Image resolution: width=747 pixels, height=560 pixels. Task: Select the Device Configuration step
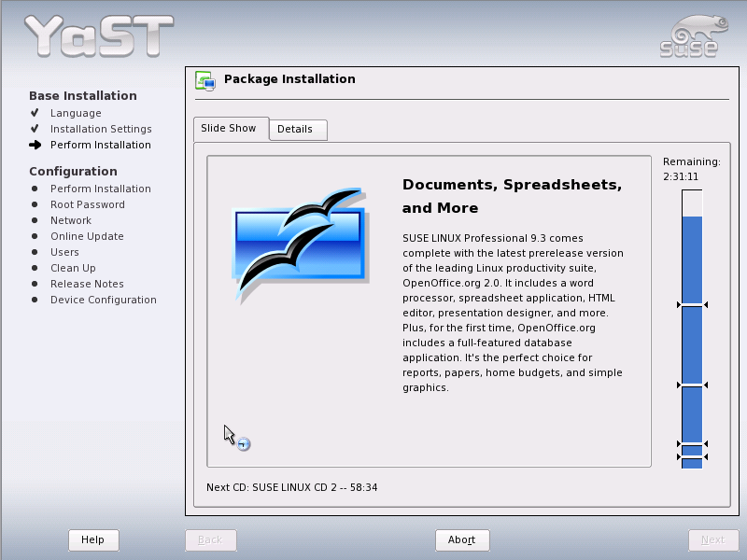pos(104,300)
